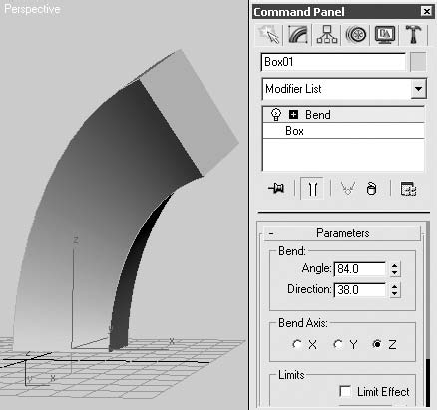
Task: Switch to the Motion panel
Action: (356, 34)
